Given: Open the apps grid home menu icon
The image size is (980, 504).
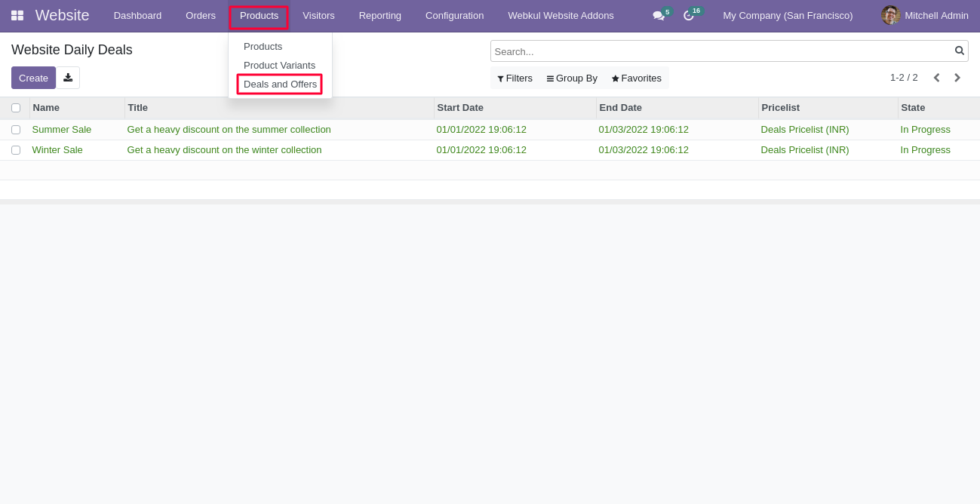Looking at the screenshot, I should click(x=17, y=15).
